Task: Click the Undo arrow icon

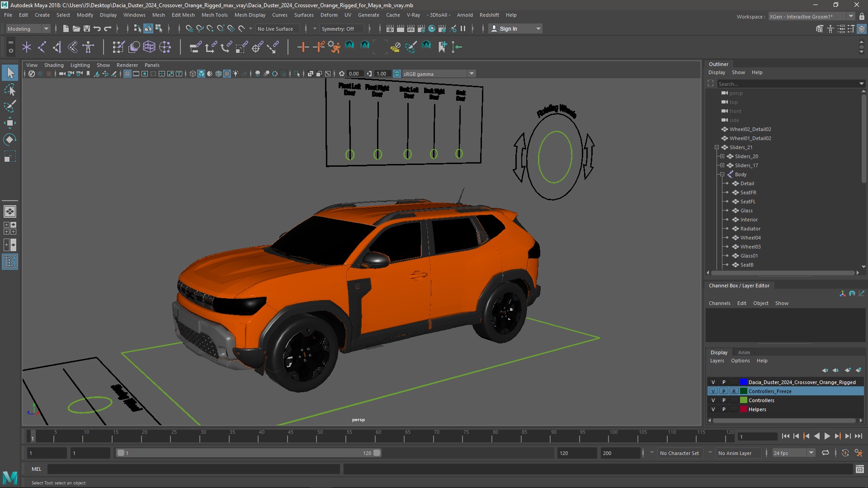Action: coord(97,28)
